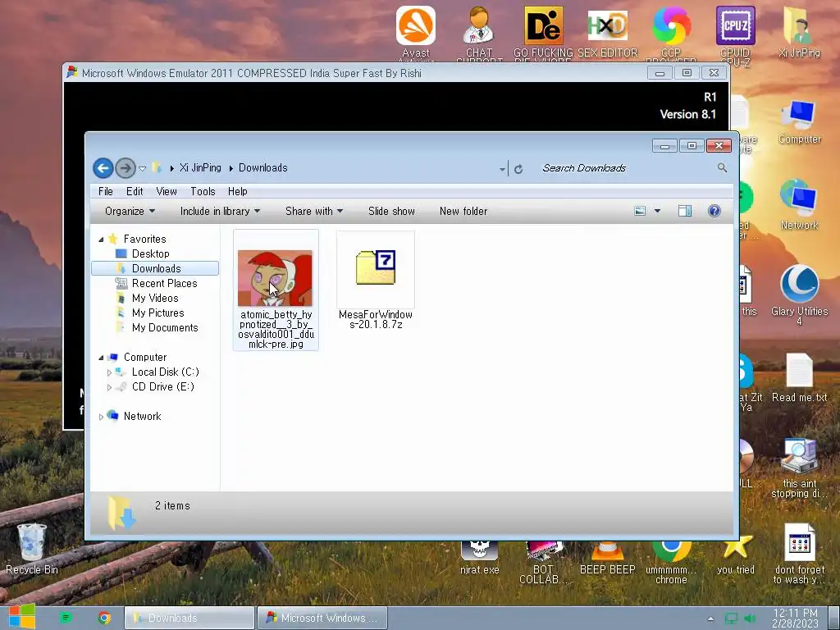The width and height of the screenshot is (840, 630).
Task: Toggle the preview pane icon
Action: click(685, 211)
